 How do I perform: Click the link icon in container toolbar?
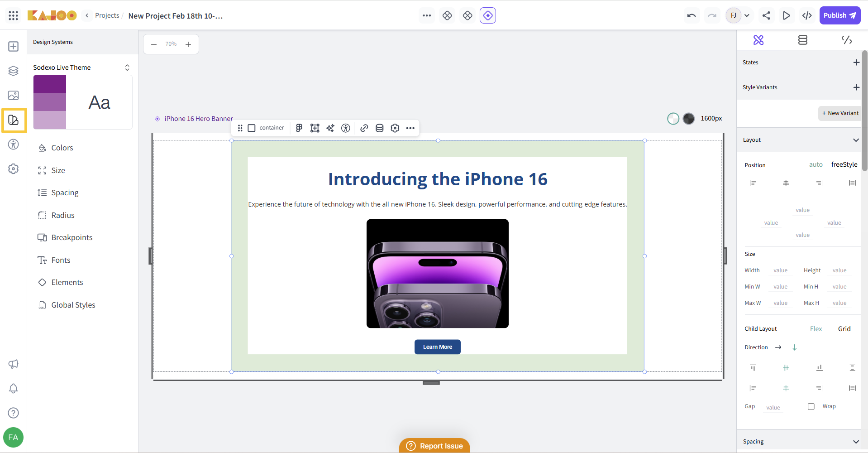(364, 128)
